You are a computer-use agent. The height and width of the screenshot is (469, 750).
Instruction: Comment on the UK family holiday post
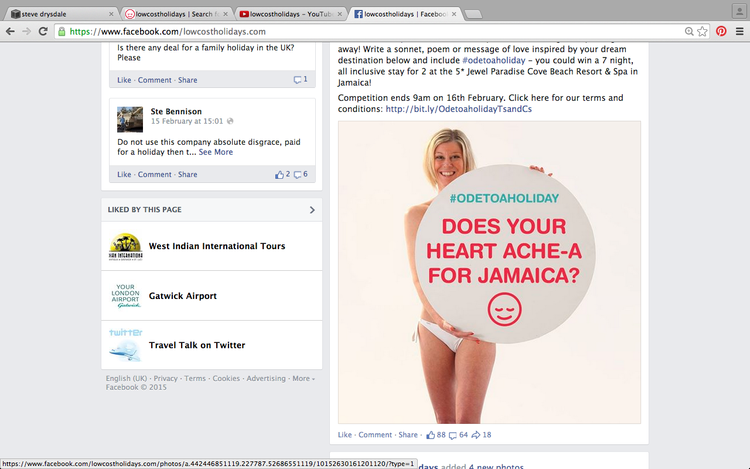[x=154, y=80]
